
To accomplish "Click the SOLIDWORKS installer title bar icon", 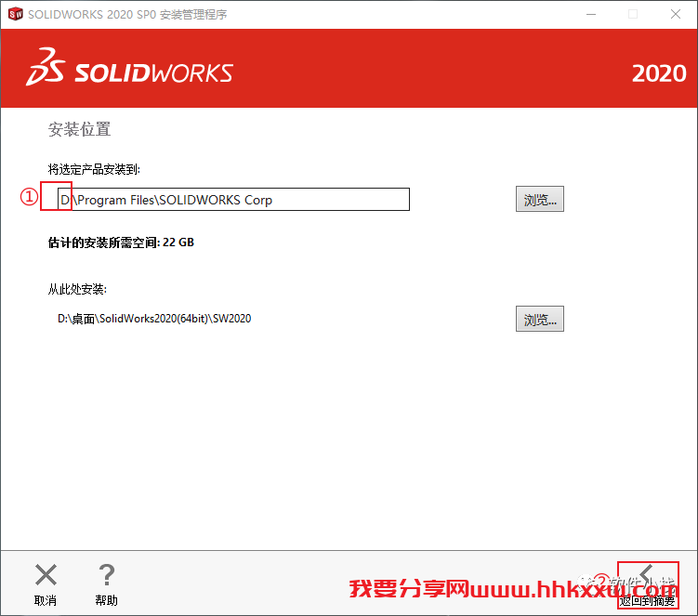I will [15, 14].
